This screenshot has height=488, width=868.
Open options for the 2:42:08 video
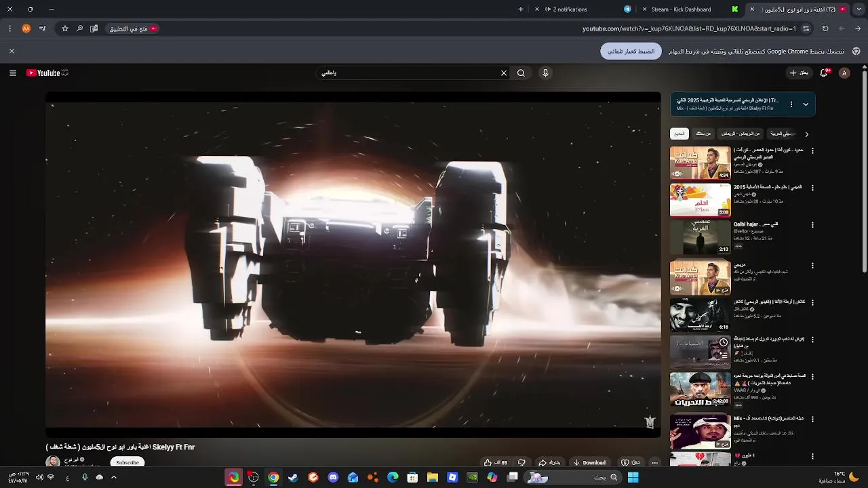tap(812, 377)
